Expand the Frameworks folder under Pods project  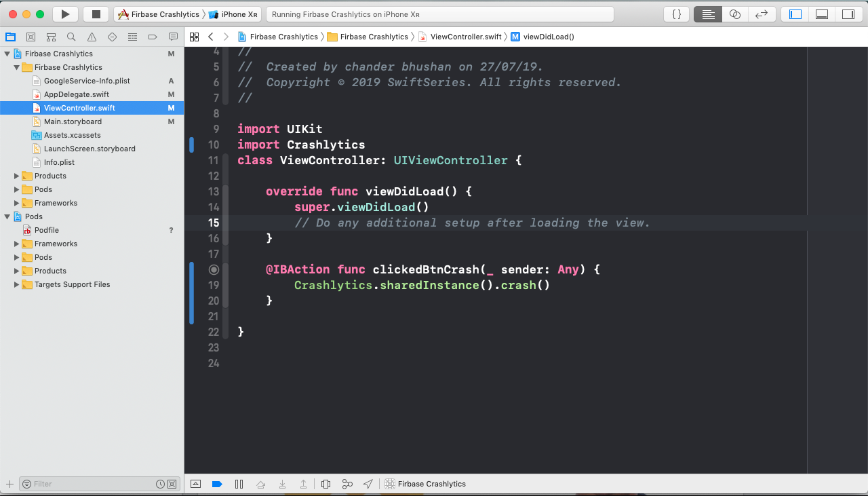(17, 244)
